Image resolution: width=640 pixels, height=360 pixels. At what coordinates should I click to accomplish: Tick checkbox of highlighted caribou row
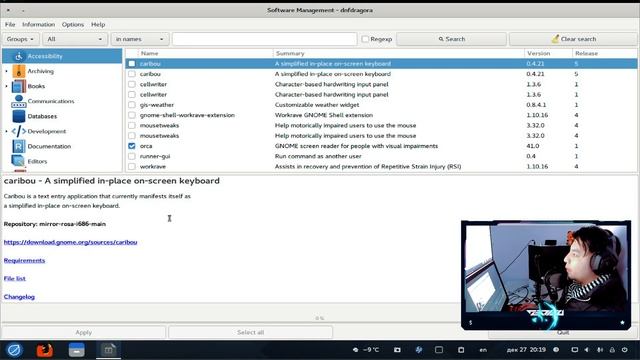pos(131,64)
